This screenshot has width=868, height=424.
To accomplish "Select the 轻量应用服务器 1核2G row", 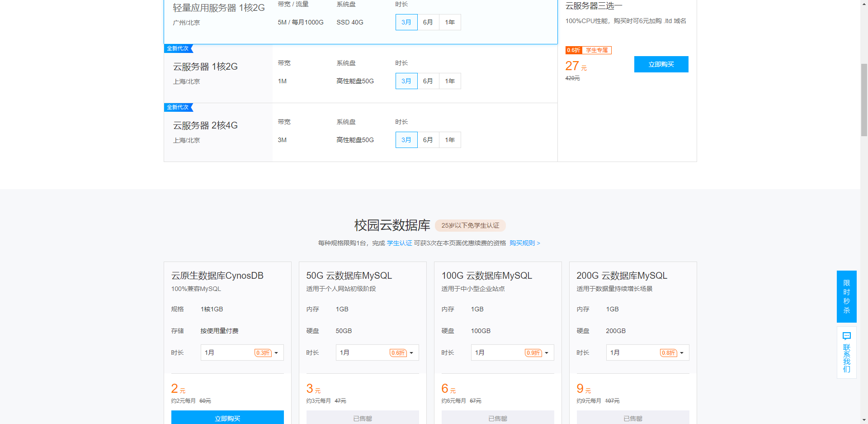I will click(360, 22).
